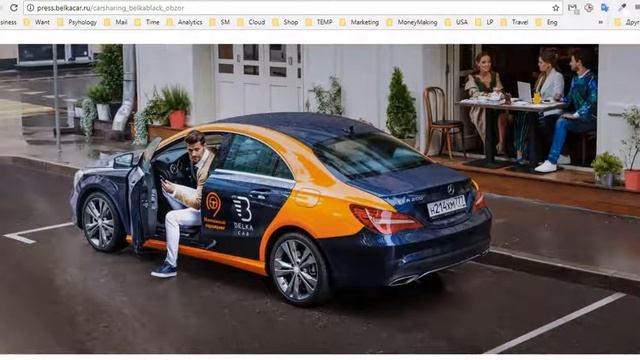This screenshot has height=360, width=640.
Task: Open the Gmail checker extension icon
Action: tap(573, 8)
